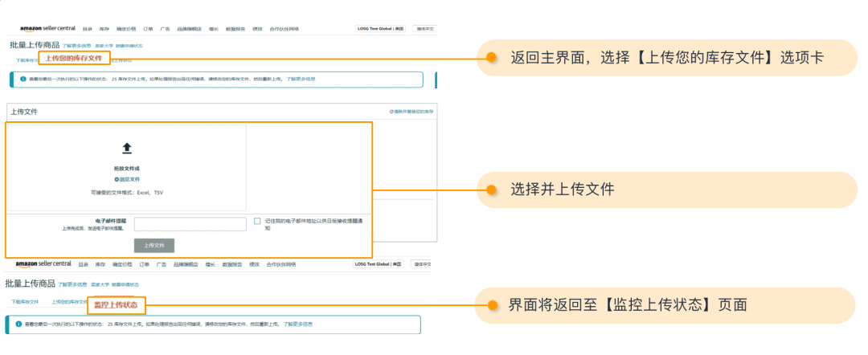This screenshot has height=355, width=868.
Task: Switch to the highlighted 监控上传状态 tab
Action: click(x=116, y=305)
